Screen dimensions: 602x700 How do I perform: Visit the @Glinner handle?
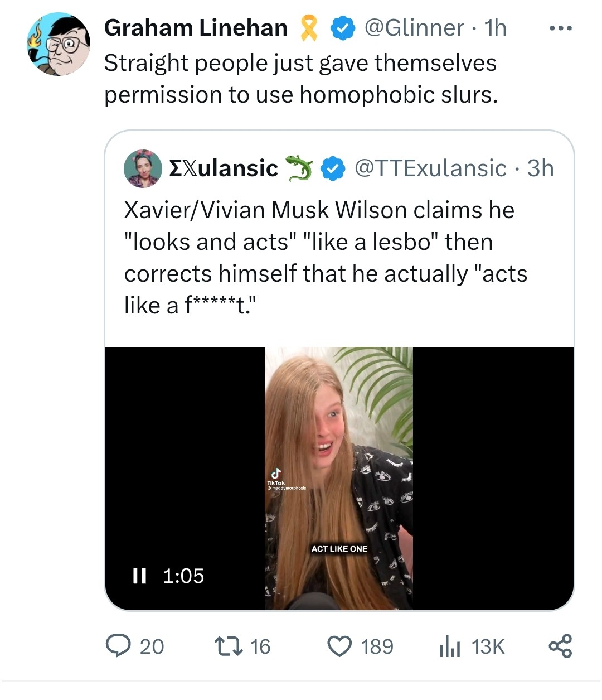pos(414,28)
